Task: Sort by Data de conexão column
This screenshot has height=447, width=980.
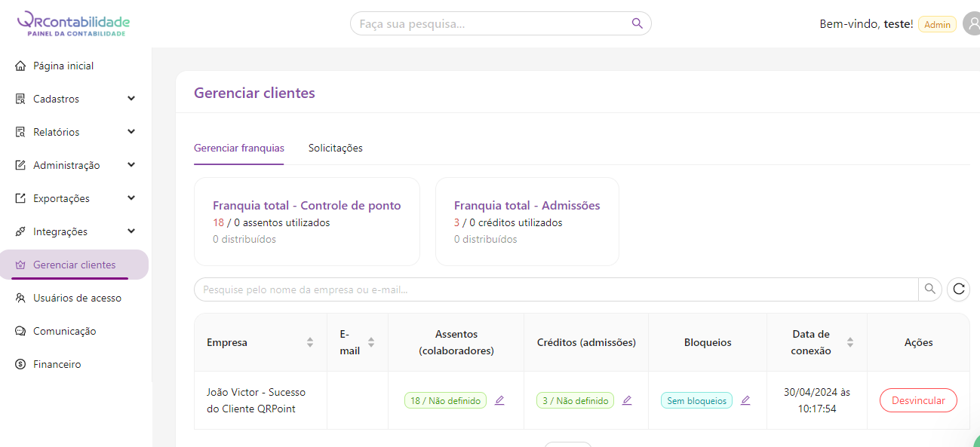Action: [850, 342]
